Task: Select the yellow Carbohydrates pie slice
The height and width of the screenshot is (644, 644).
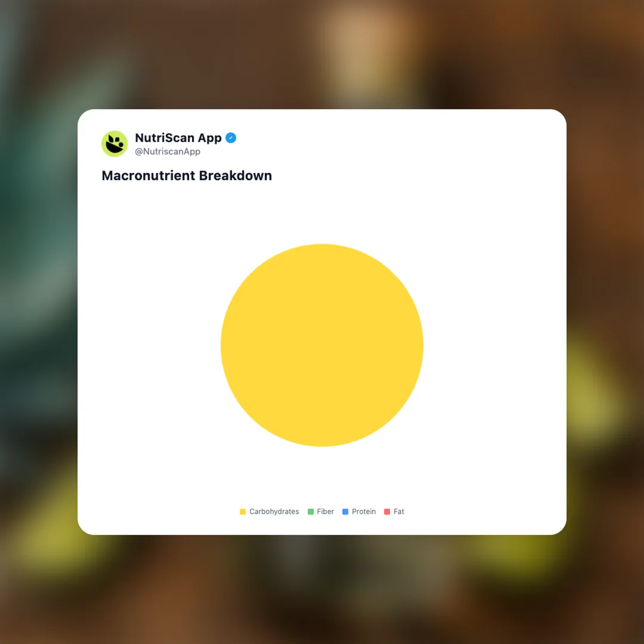Action: point(322,345)
